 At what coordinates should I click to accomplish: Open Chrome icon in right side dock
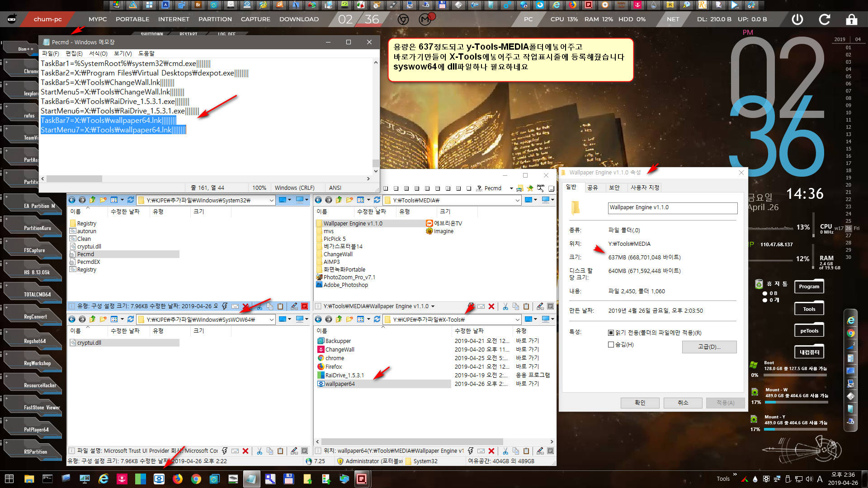(851, 333)
